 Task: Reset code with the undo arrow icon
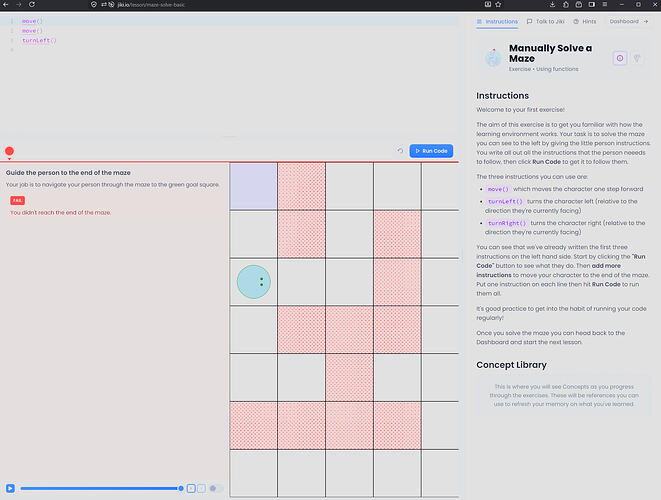click(400, 151)
